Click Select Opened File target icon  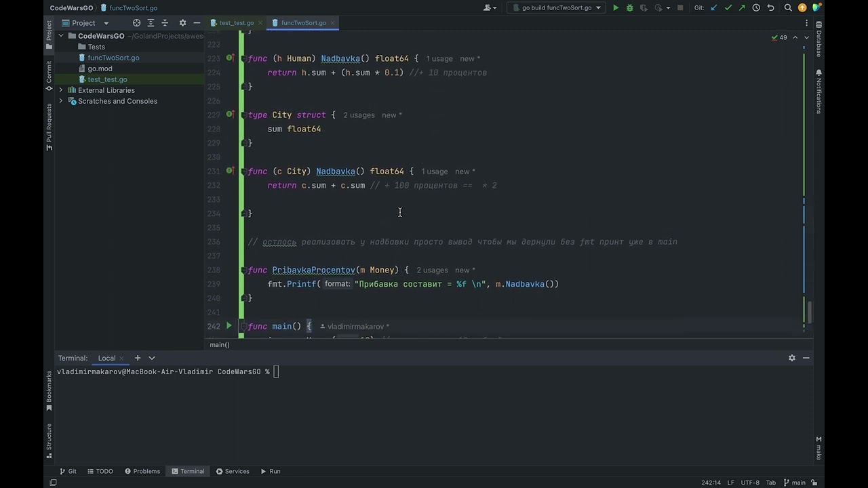(x=136, y=23)
